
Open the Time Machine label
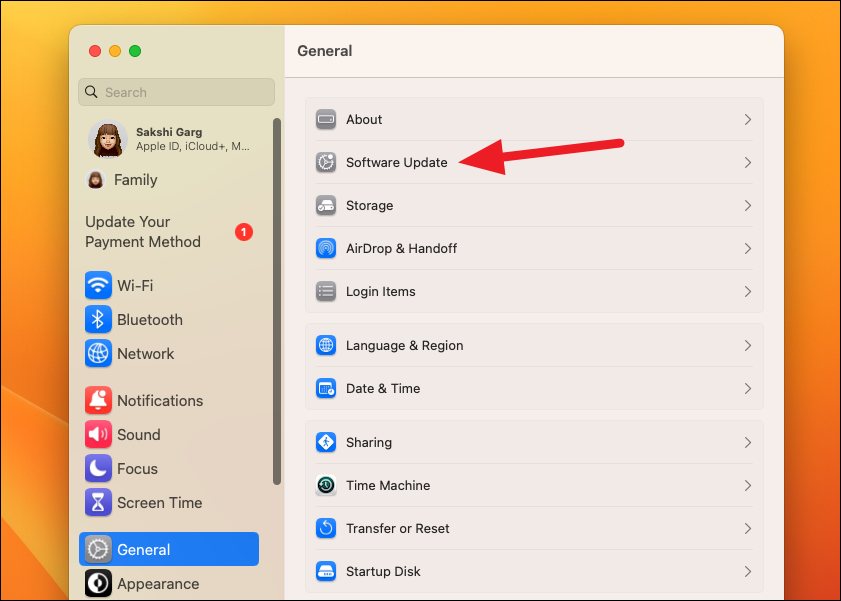[388, 485]
